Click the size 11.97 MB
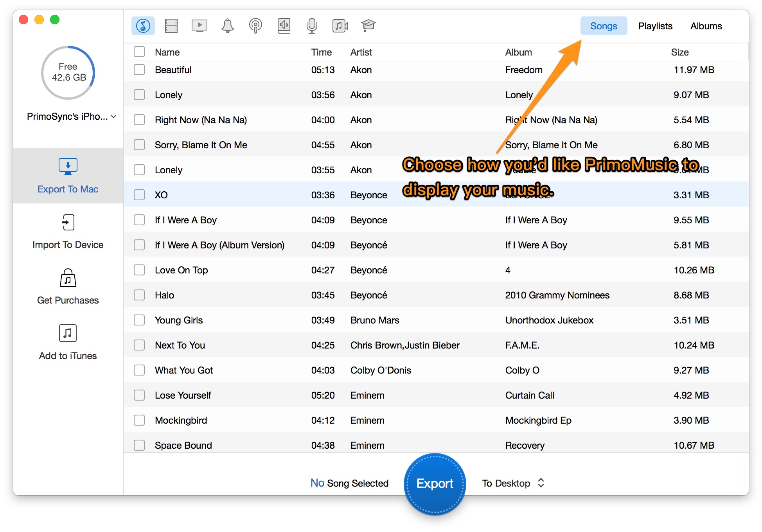The height and width of the screenshot is (532, 762). click(694, 70)
